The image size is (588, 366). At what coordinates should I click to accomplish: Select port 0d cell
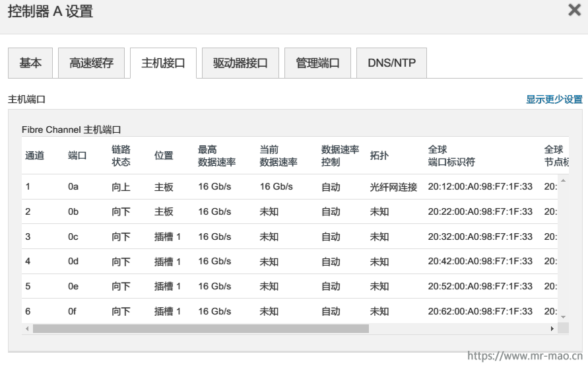click(73, 261)
